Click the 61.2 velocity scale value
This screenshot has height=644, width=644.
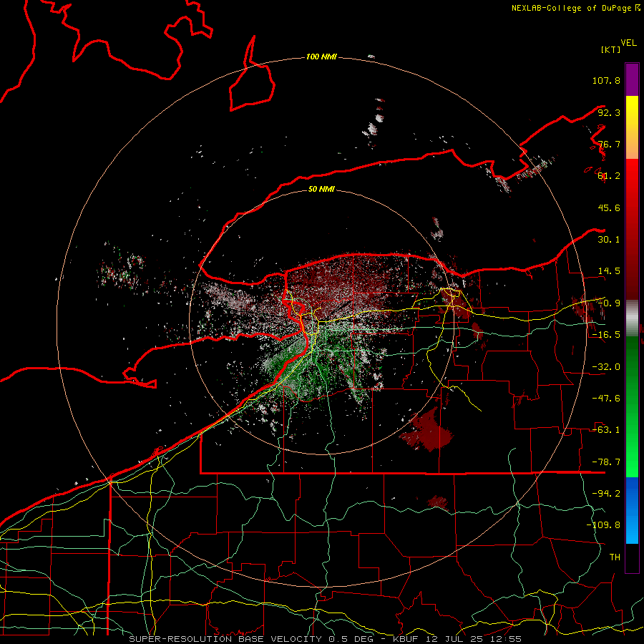pyautogui.click(x=609, y=176)
